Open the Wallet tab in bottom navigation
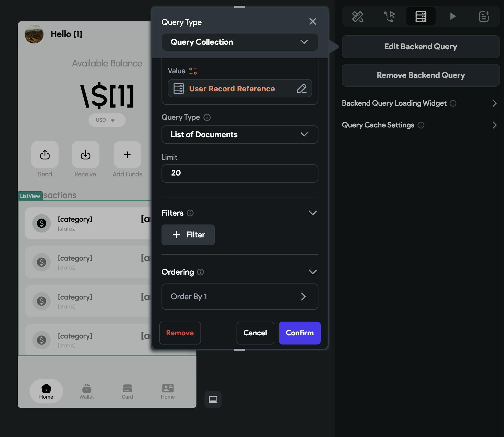The width and height of the screenshot is (504, 437). (87, 391)
